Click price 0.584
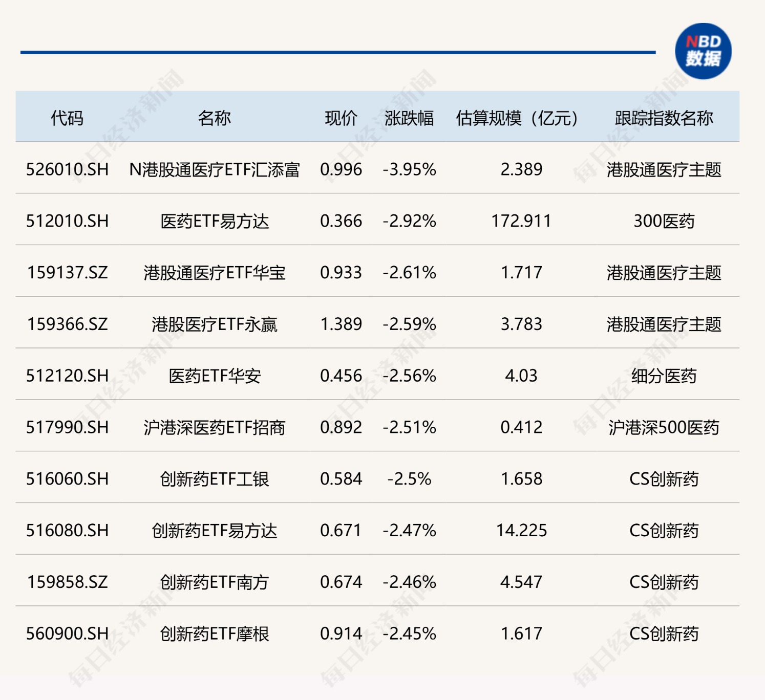The height and width of the screenshot is (700, 765). pos(341,479)
